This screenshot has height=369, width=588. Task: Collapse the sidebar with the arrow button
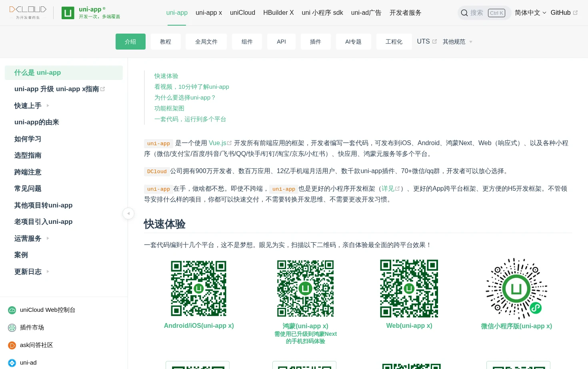click(x=128, y=213)
